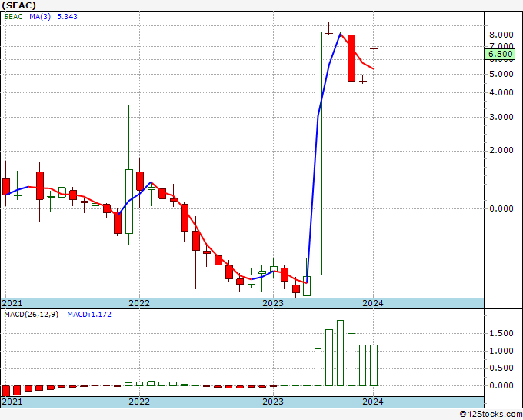
Task: Click the 8.000 price axis label
Action: pos(501,35)
